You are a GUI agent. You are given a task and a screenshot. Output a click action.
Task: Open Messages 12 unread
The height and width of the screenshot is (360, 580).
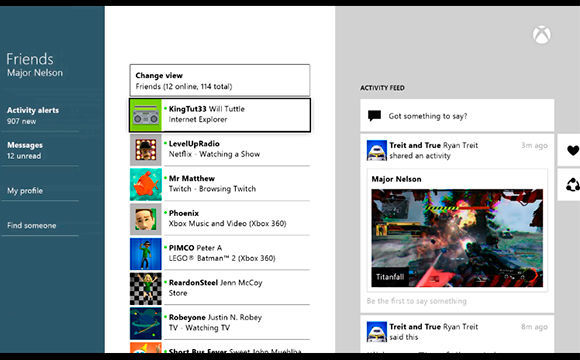[x=40, y=150]
